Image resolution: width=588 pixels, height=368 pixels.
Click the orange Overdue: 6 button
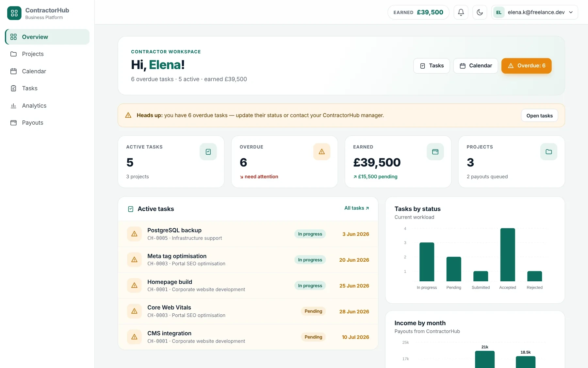click(526, 66)
